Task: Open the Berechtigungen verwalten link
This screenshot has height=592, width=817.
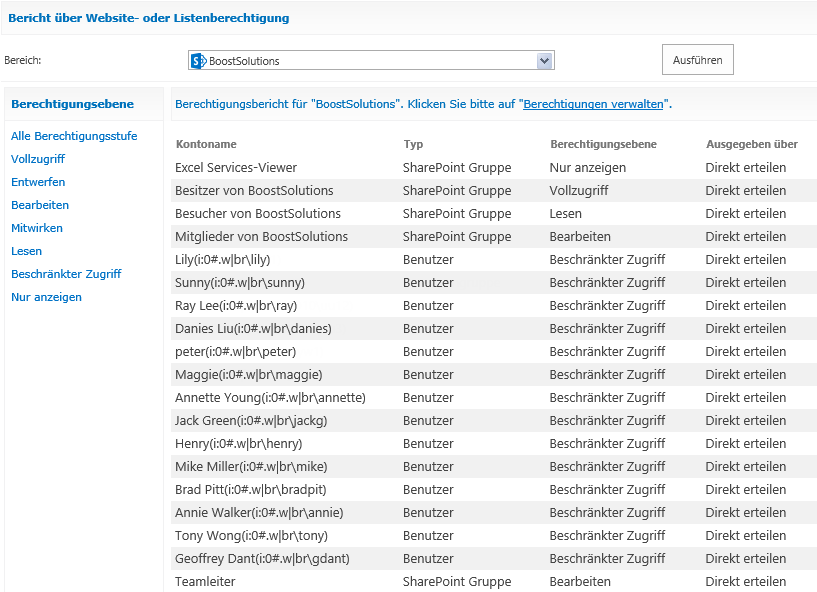Action: pos(593,104)
